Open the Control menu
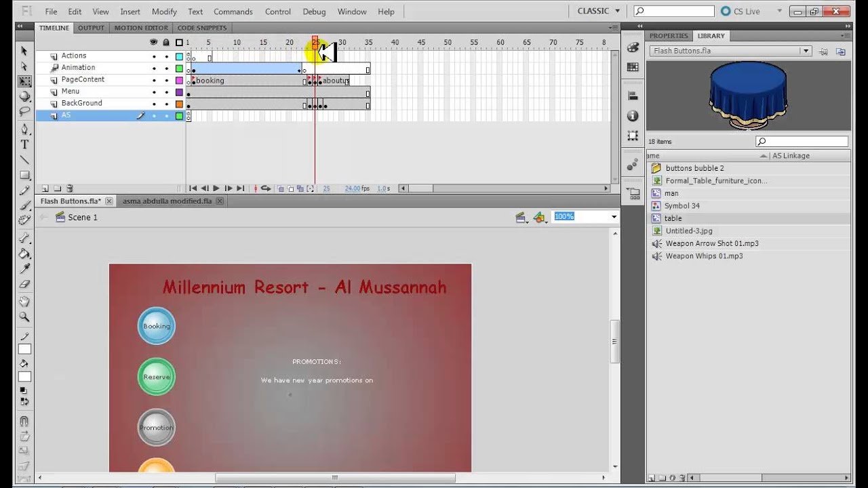 (x=278, y=12)
